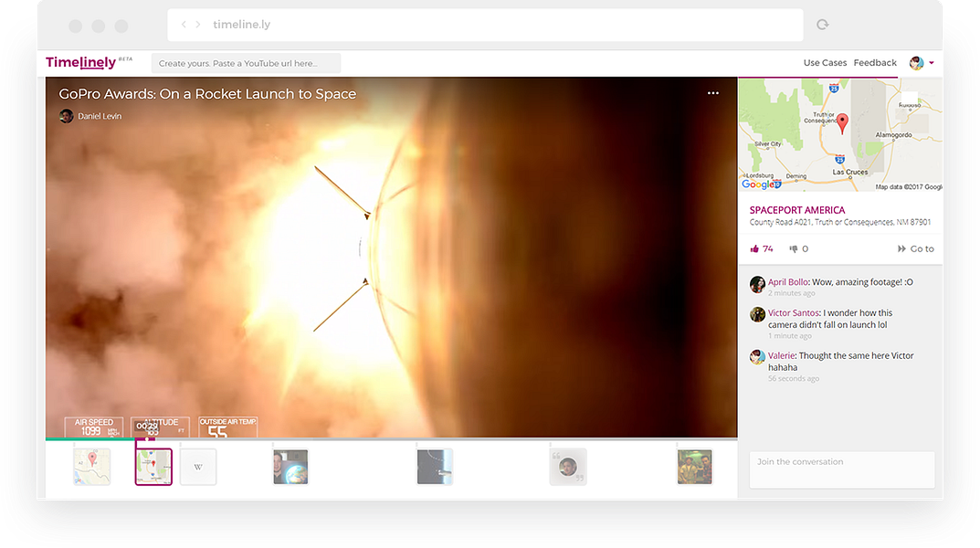Click the AIR SPEED readout in video
The width and height of the screenshot is (980, 548).
click(x=94, y=427)
